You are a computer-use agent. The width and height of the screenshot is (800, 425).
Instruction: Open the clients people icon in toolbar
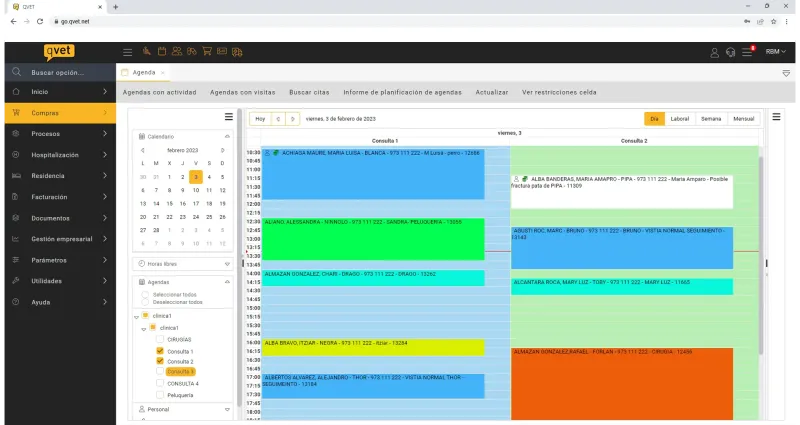177,51
